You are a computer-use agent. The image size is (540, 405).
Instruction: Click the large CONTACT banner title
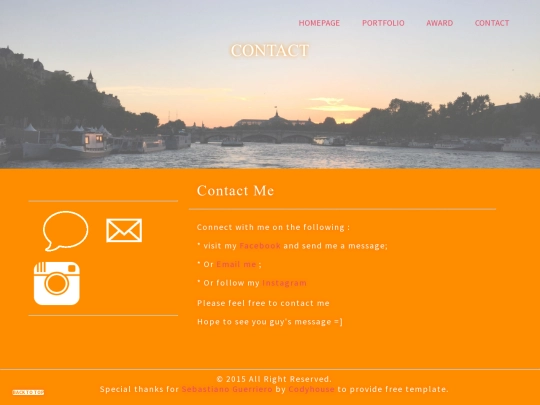coord(270,51)
